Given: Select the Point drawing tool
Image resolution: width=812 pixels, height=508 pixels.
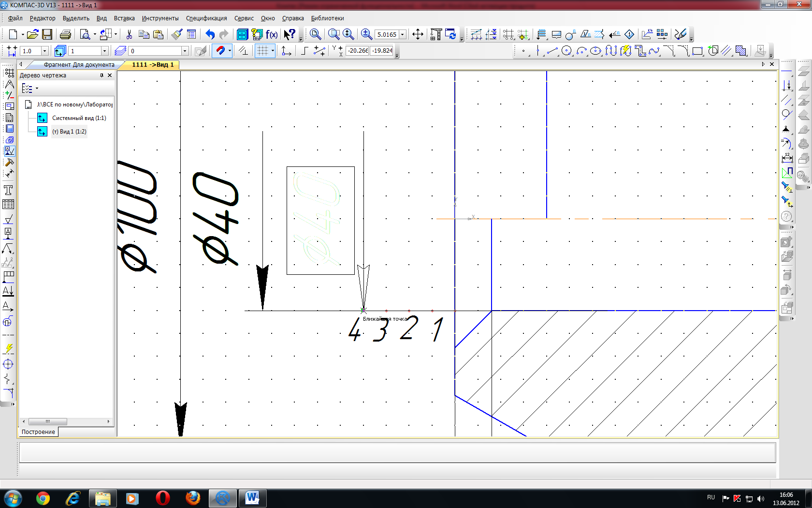Looking at the screenshot, I should (x=523, y=51).
